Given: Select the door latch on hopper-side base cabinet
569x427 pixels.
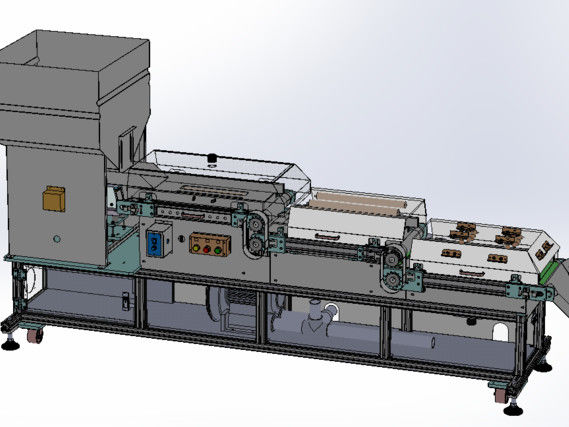Looking at the screenshot, I should 125,301.
